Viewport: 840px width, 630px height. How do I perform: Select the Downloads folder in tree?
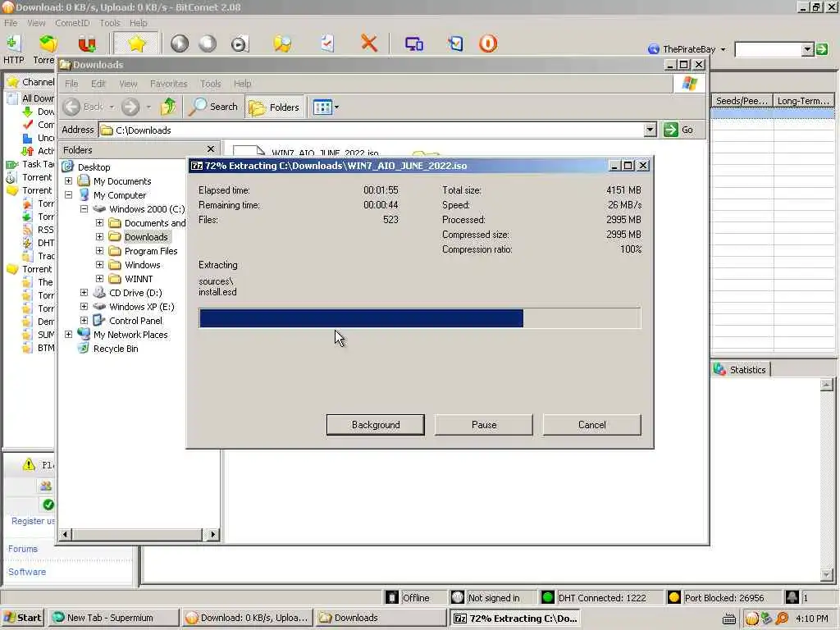click(x=146, y=237)
